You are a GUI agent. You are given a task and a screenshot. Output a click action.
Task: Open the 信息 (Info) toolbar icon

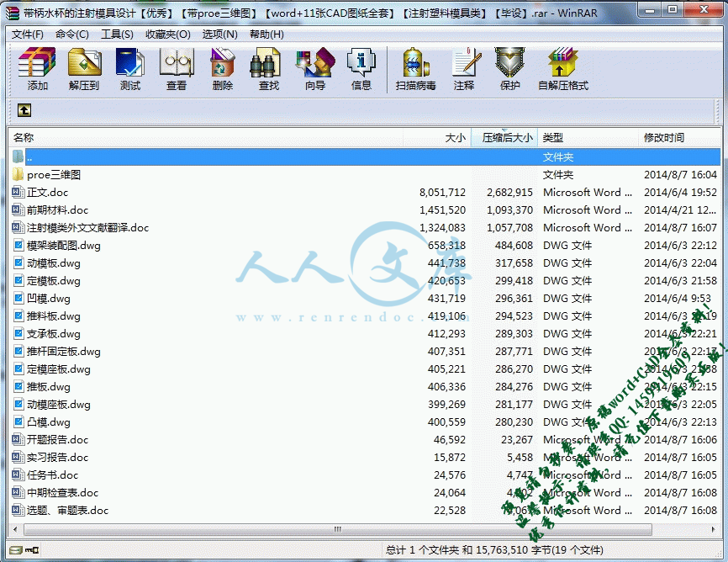tap(361, 61)
